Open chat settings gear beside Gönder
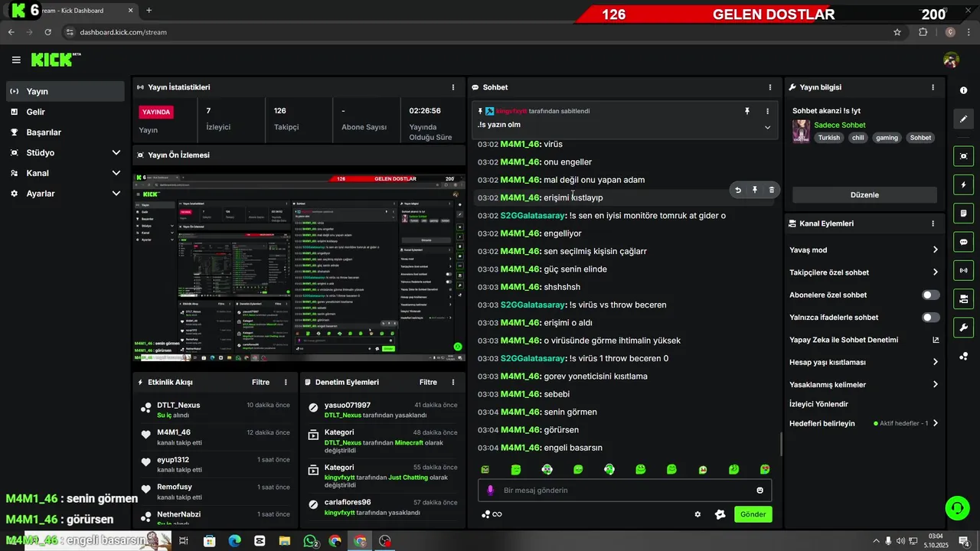 tap(697, 514)
